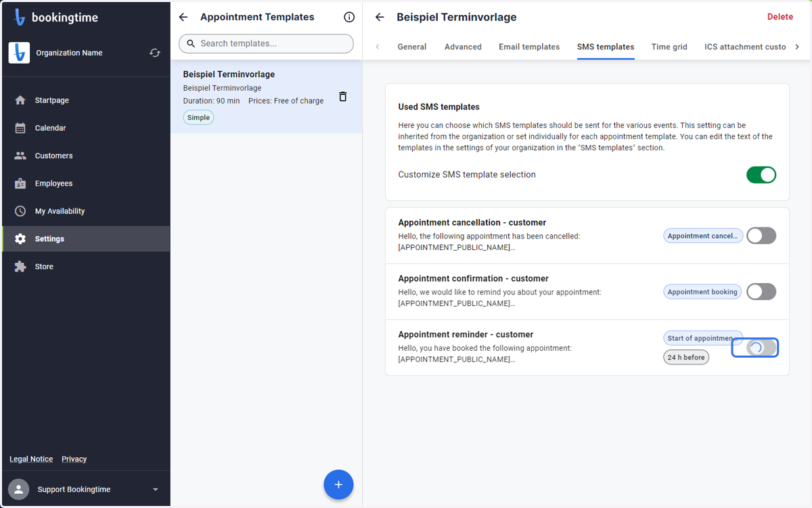This screenshot has height=508, width=812.
Task: Click Startpage label in sidebar
Action: (52, 100)
